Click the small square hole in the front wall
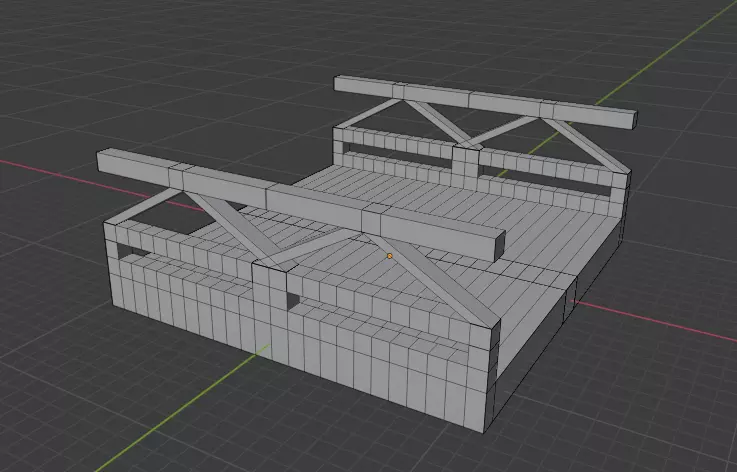Viewport: 737px width, 472px height. click(x=292, y=301)
